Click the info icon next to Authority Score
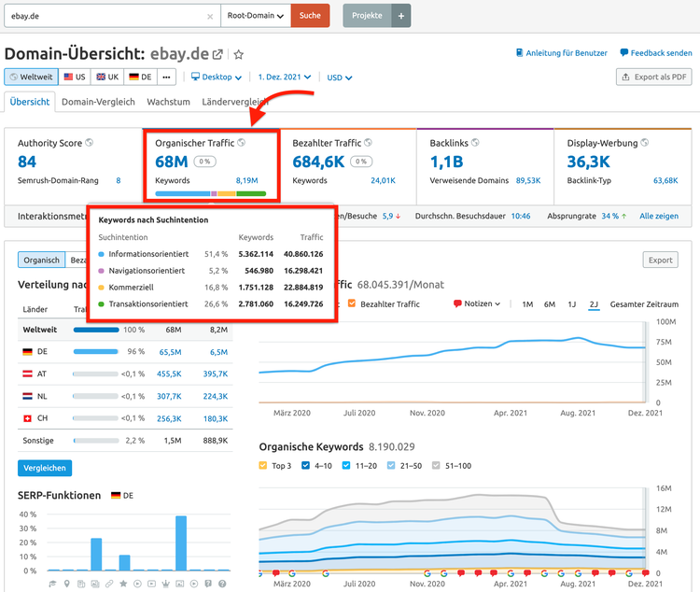 90,143
